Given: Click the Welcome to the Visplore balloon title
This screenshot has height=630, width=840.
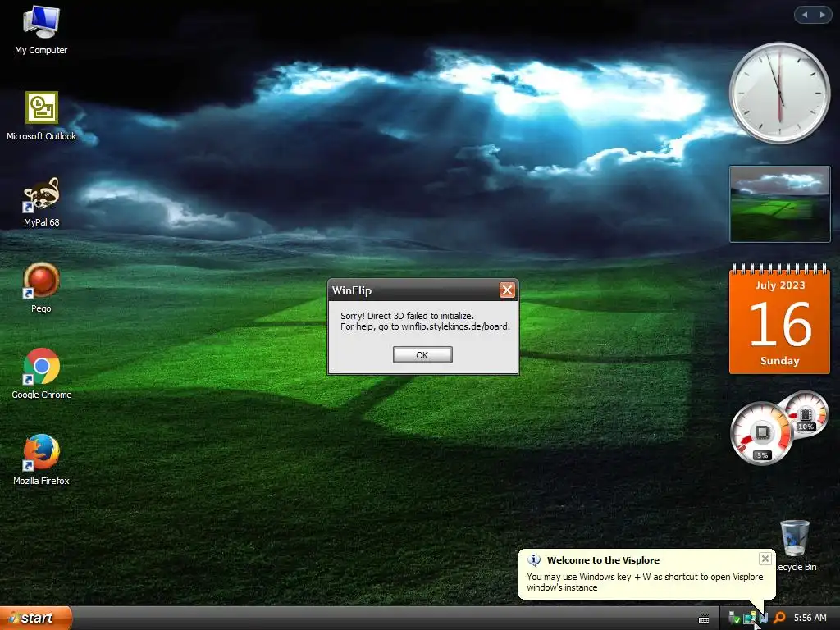Looking at the screenshot, I should click(x=603, y=559).
